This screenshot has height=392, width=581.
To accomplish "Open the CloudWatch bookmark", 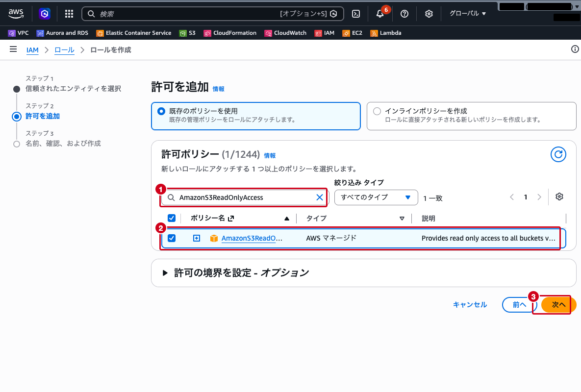I will click(x=285, y=33).
